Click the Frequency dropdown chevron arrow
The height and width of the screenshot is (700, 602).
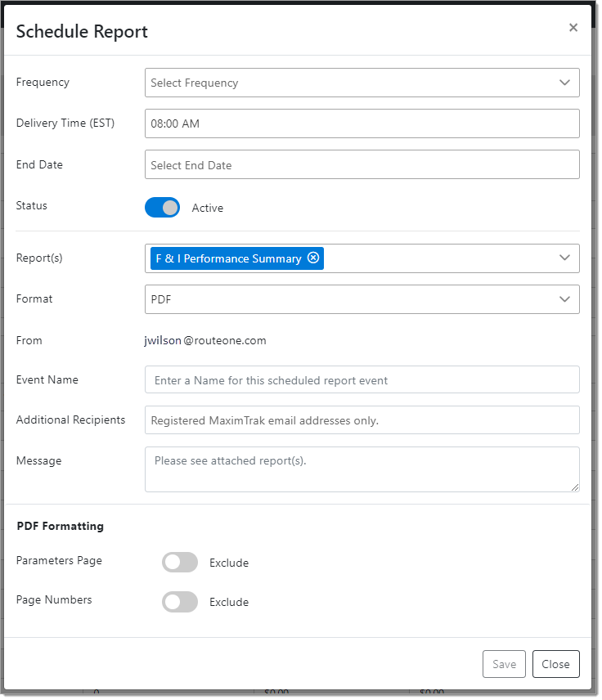(x=564, y=83)
